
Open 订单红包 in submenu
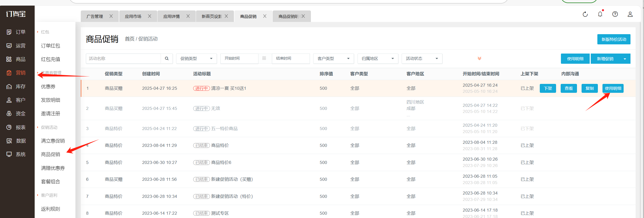(50, 46)
